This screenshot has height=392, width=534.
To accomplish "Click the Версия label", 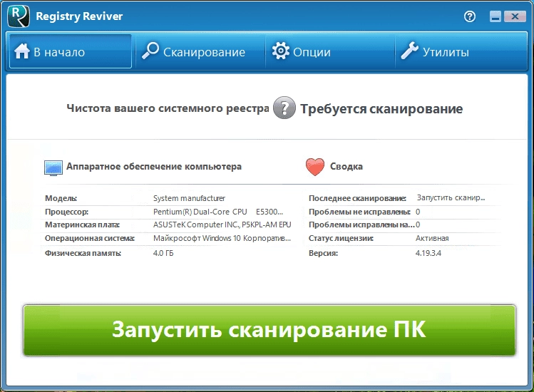I will (323, 253).
